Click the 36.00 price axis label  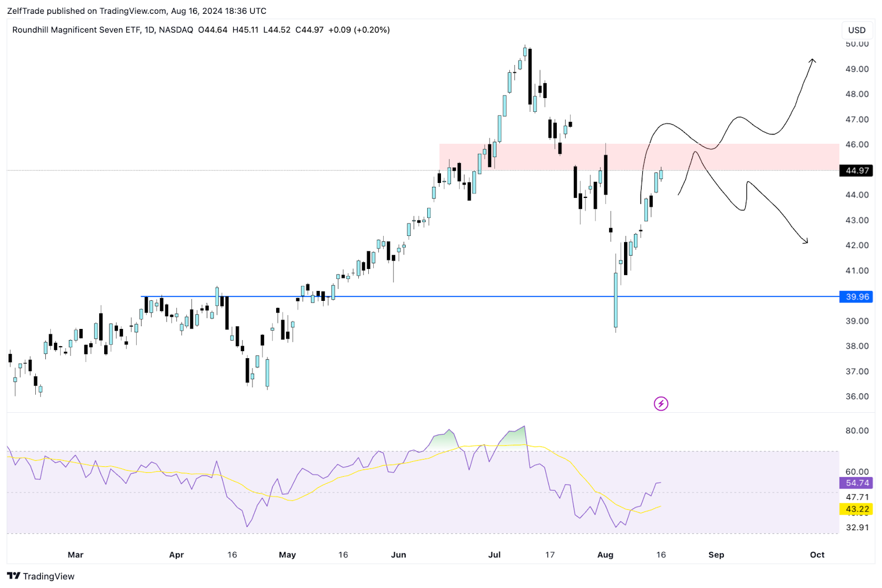tap(857, 397)
